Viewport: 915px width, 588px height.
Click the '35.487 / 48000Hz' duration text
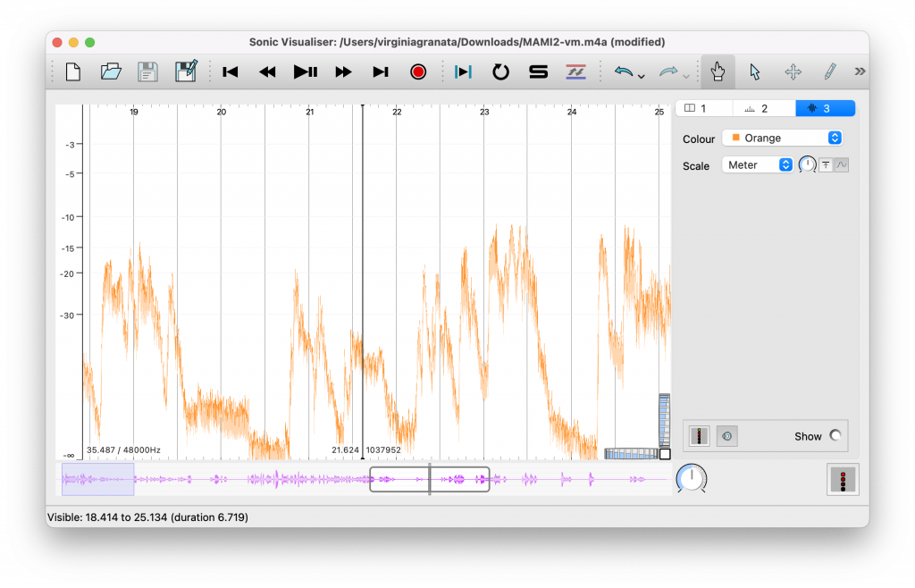pyautogui.click(x=123, y=449)
